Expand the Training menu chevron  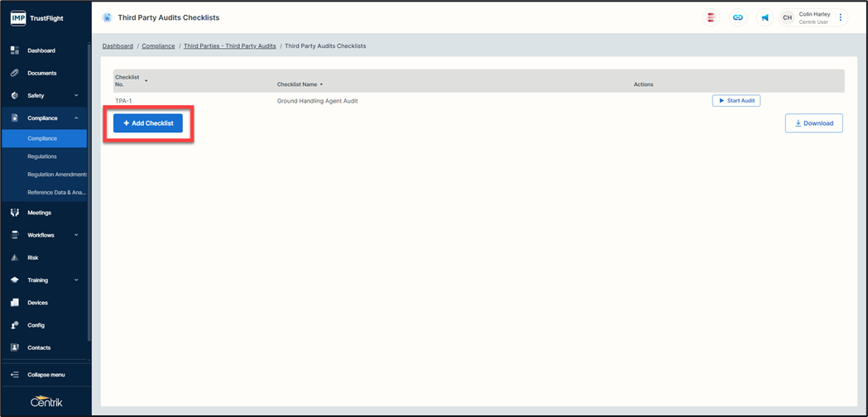(76, 280)
